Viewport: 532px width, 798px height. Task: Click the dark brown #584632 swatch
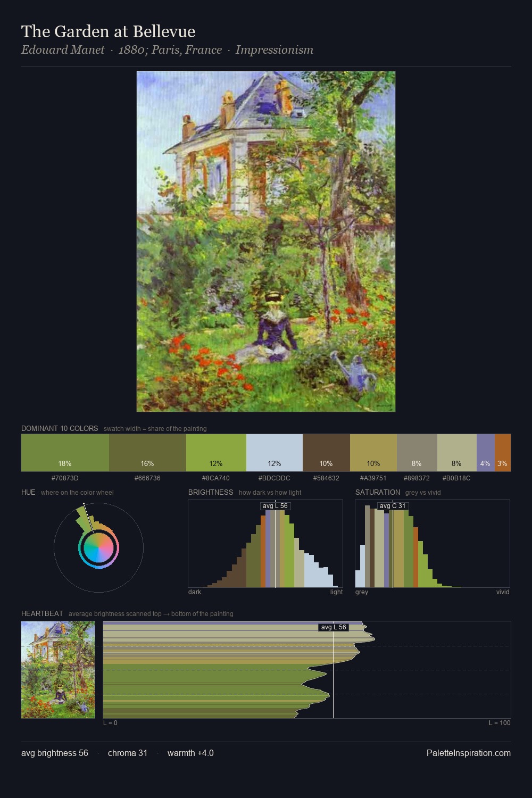click(x=326, y=453)
